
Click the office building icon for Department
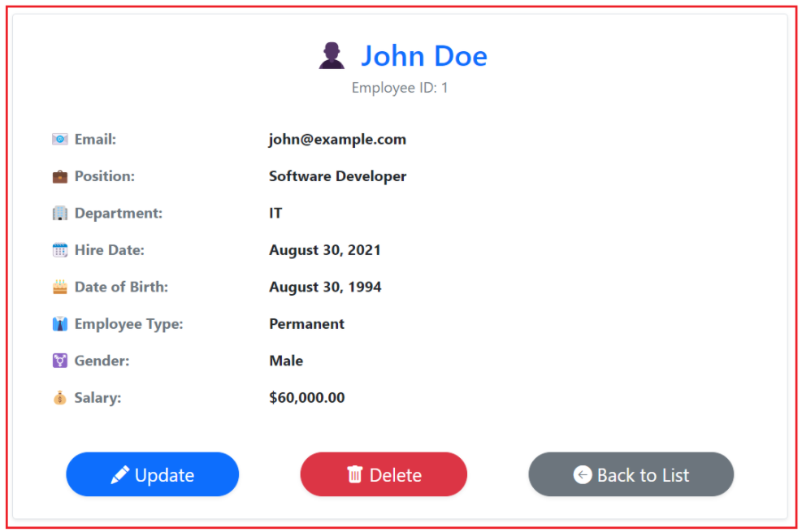pyautogui.click(x=60, y=213)
